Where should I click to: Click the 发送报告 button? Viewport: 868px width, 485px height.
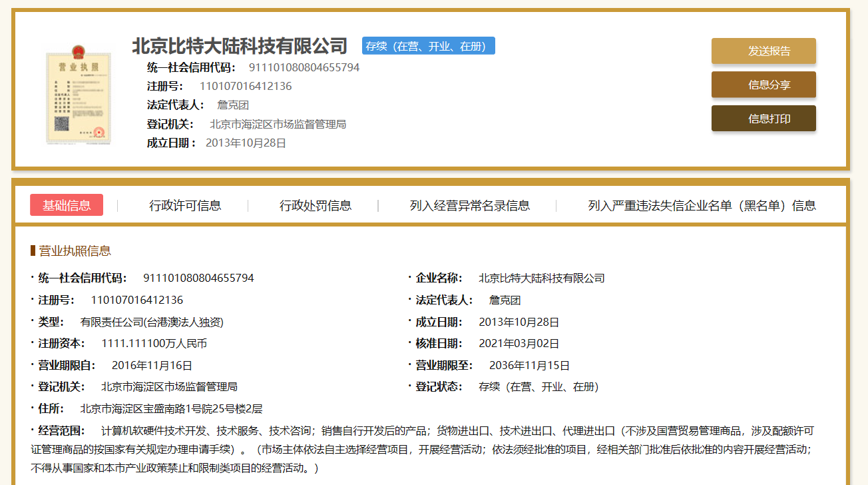pos(763,51)
